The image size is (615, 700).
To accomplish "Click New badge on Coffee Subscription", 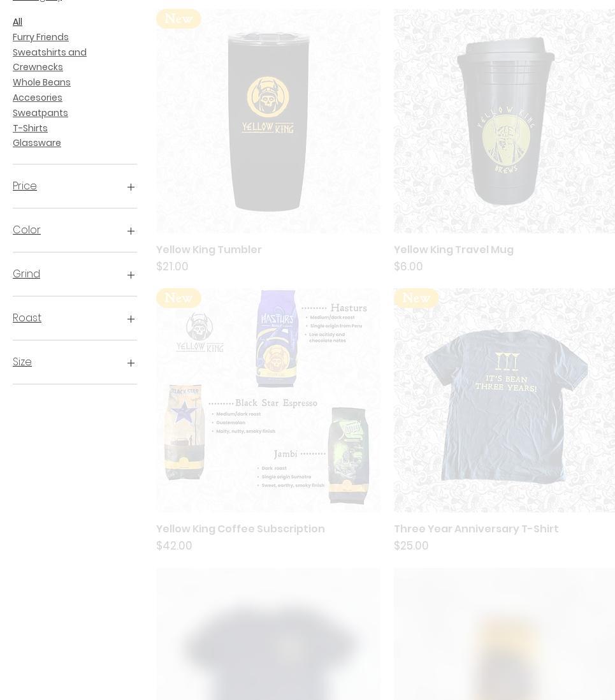I will (178, 298).
